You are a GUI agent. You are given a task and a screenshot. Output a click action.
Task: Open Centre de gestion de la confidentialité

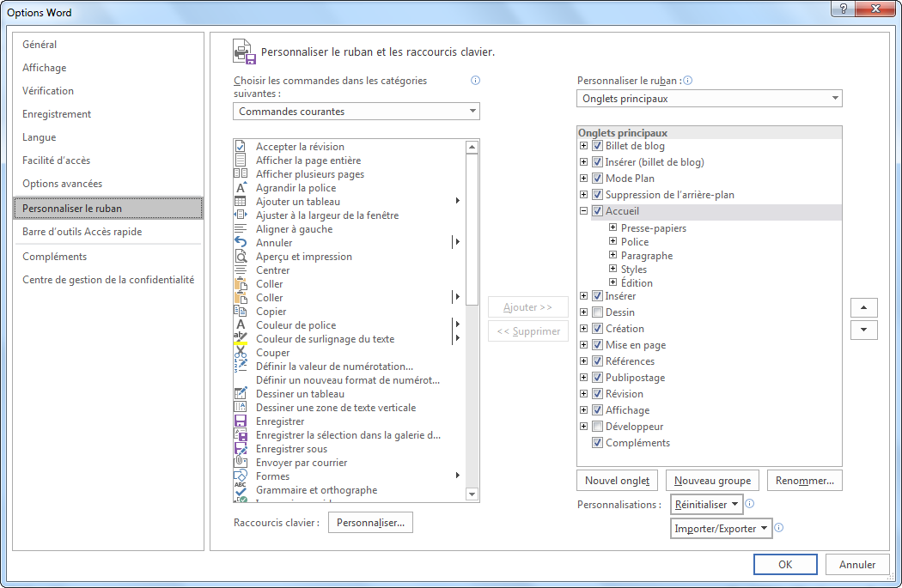108,280
